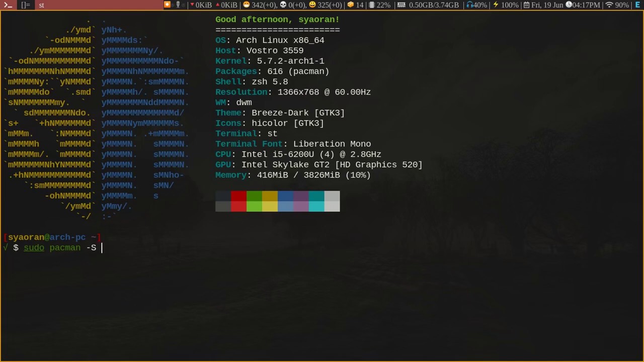This screenshot has height=362, width=644.
Task: Click the 'pacman' word in command line
Action: pos(65,248)
